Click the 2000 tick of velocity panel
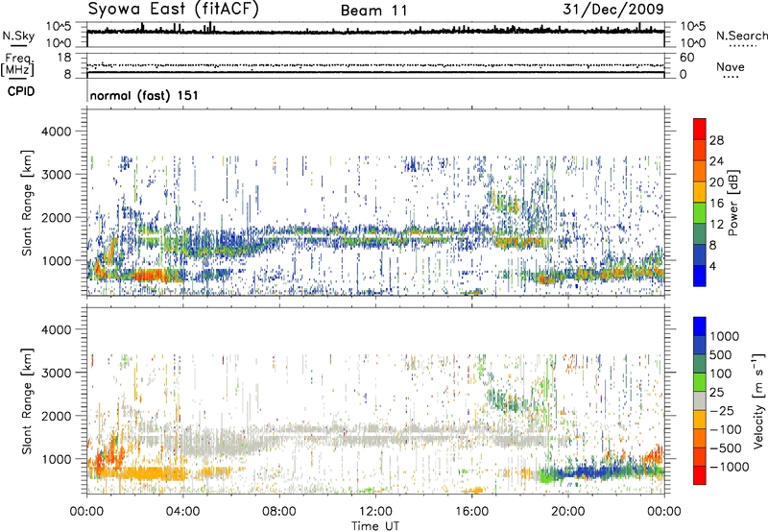The image size is (768, 532). point(56,416)
